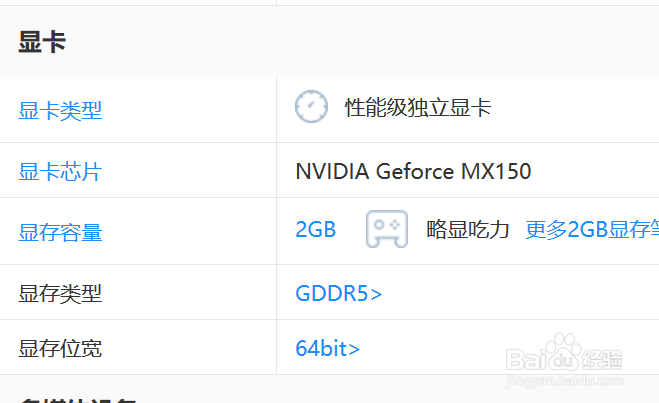Screen dimensions: 659x403
Task: Click the 2GB memory capacity link
Action: point(316,230)
